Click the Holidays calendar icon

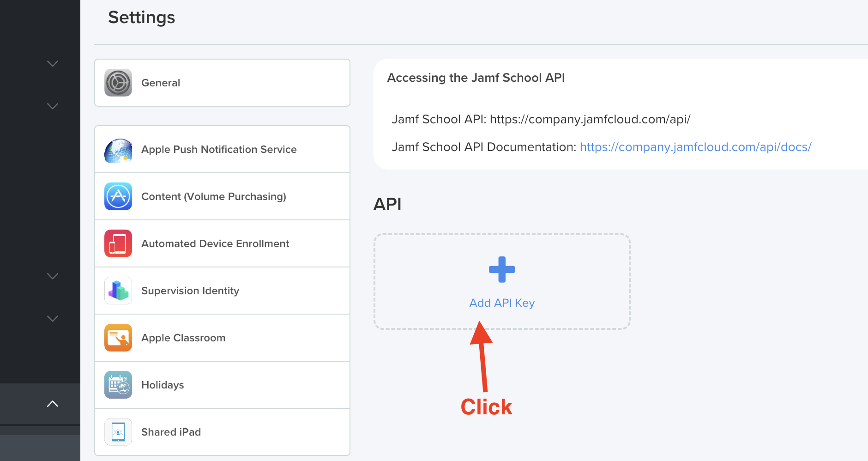click(118, 385)
